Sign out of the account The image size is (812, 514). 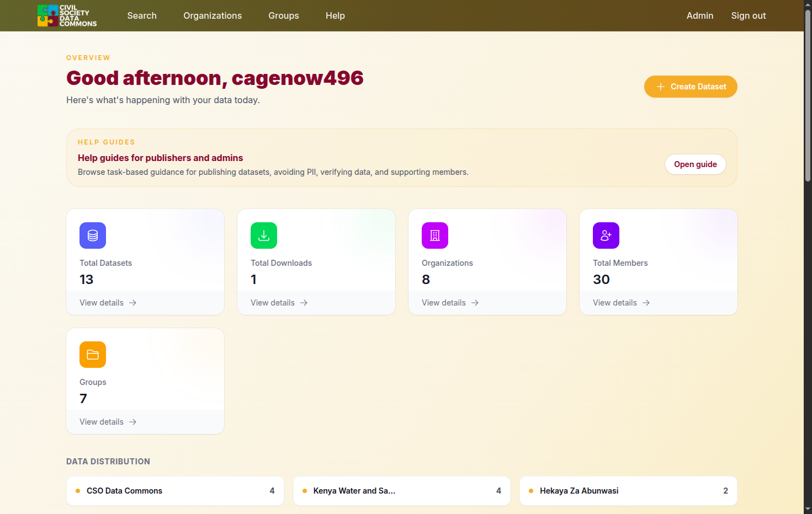(x=749, y=15)
